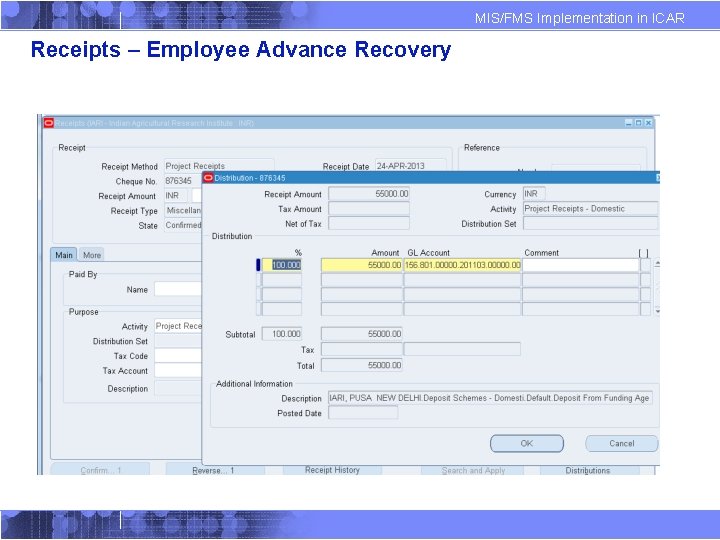Click the OK button in Distribution dialog

pyautogui.click(x=527, y=443)
